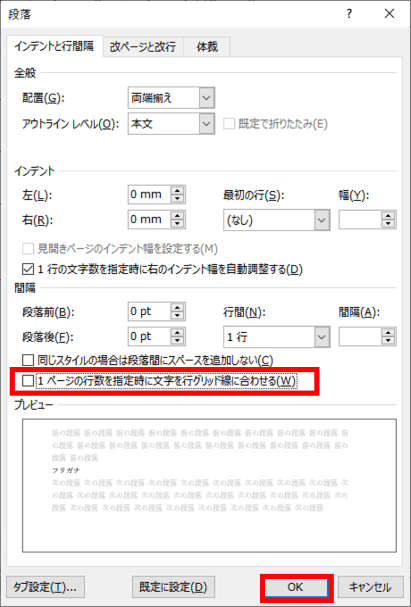Viewport: 411px width, 607px height.
Task: Click the disabled 見開きページのインデント幅 checkbox
Action: (x=28, y=249)
